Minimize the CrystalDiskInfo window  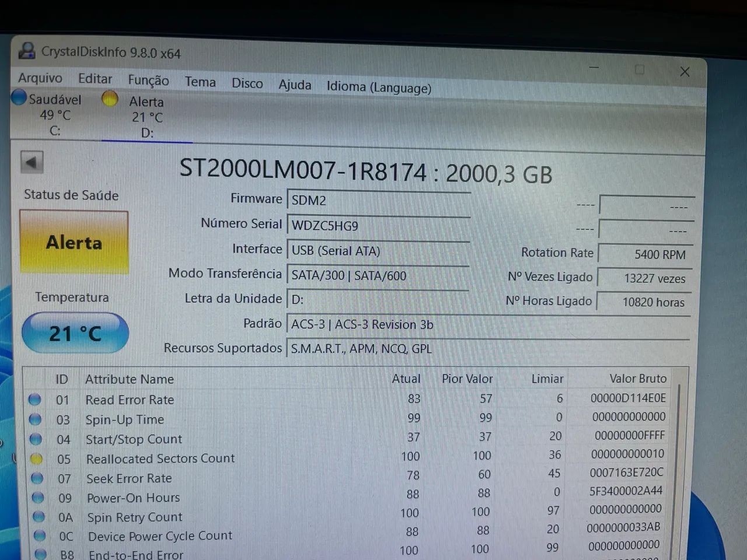(594, 68)
